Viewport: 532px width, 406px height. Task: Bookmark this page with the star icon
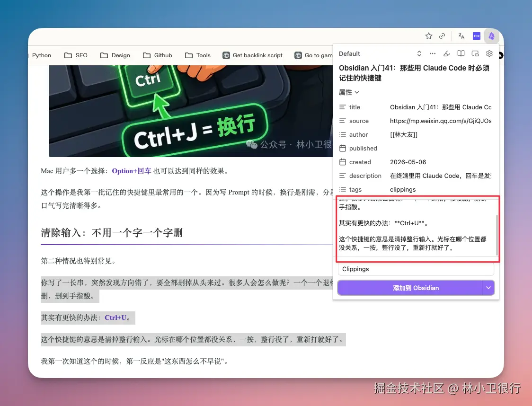[x=429, y=36]
